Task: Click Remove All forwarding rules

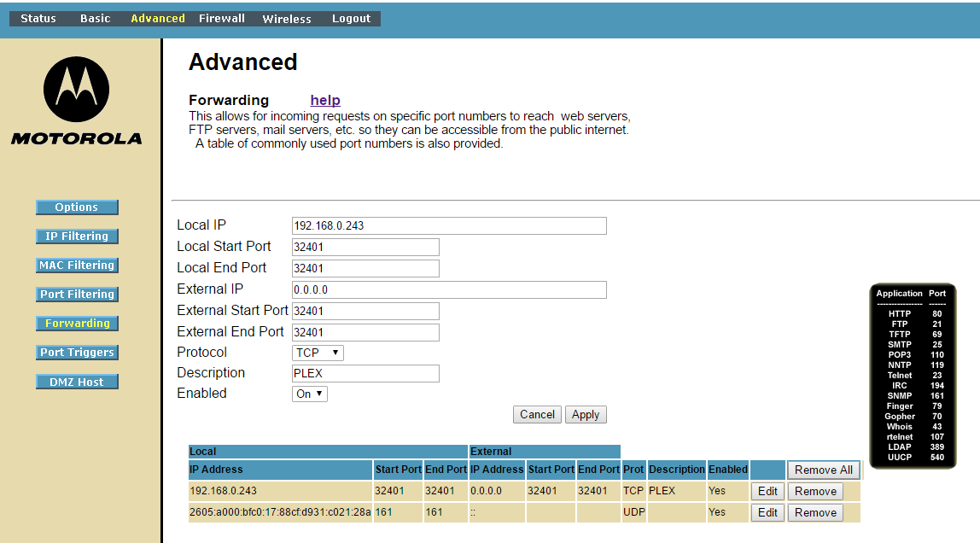Action: click(823, 470)
